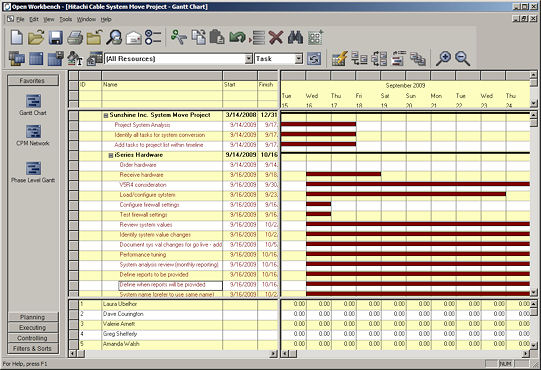This screenshot has width=541, height=370.
Task: Click the Paste clipboard icon
Action: point(217,38)
